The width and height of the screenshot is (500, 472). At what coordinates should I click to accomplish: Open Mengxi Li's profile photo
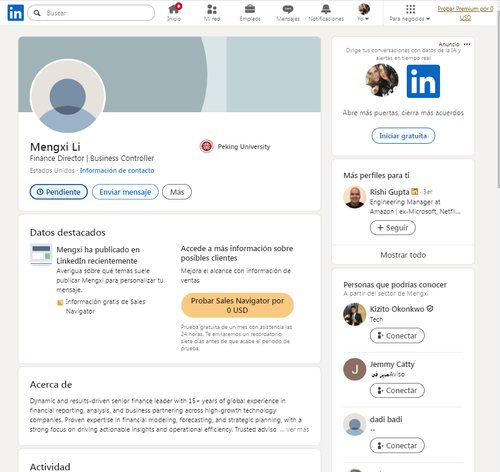point(68,97)
